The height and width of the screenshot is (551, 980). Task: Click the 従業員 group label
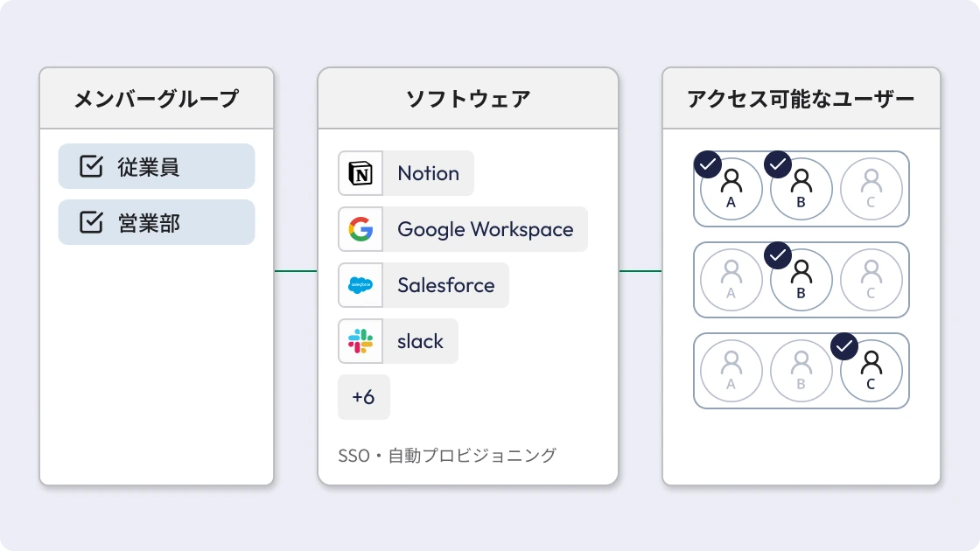click(x=149, y=167)
